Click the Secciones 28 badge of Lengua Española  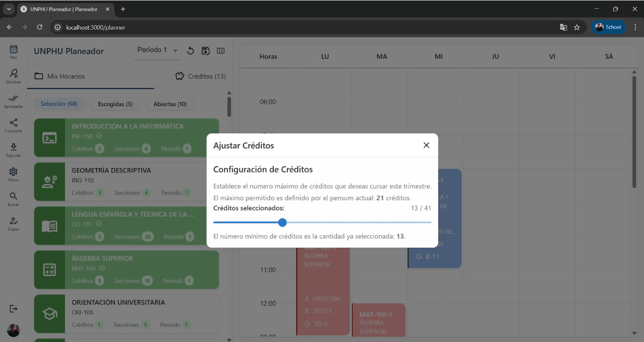(x=147, y=237)
